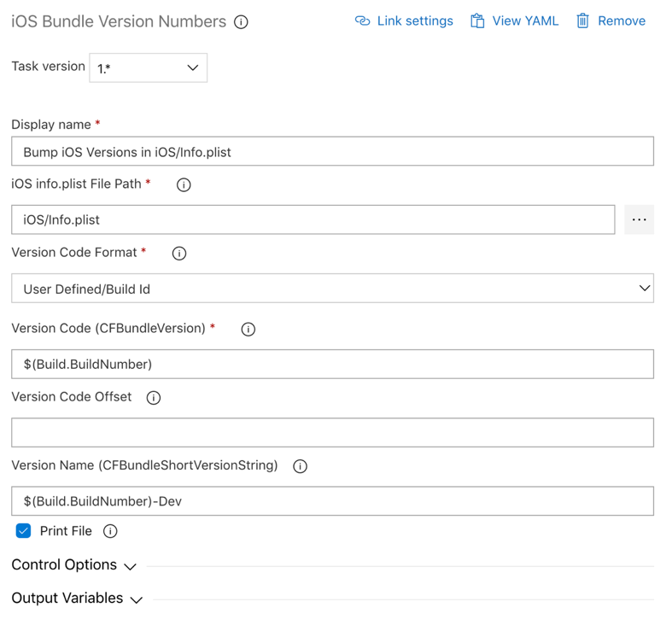Viewport: 672px width, 631px height.
Task: Open the Task version dropdown
Action: coord(149,67)
